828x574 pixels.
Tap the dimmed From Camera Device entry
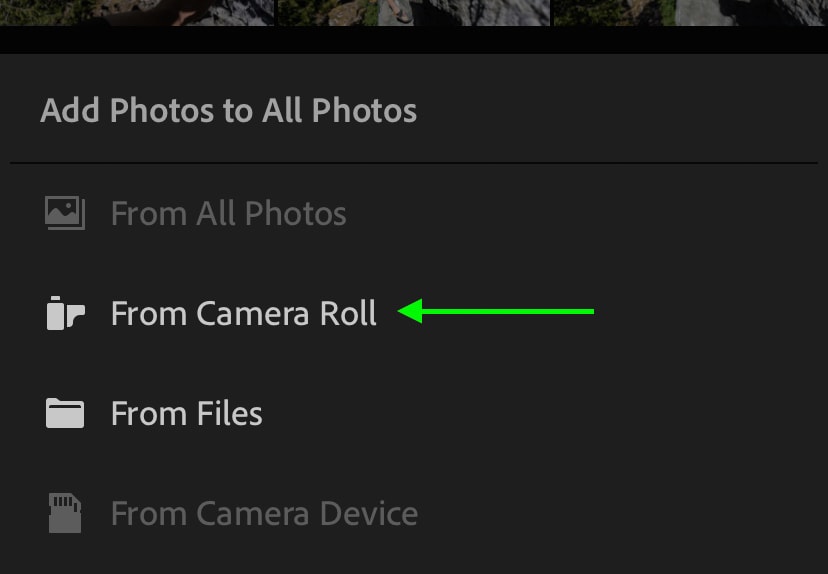coord(414,513)
